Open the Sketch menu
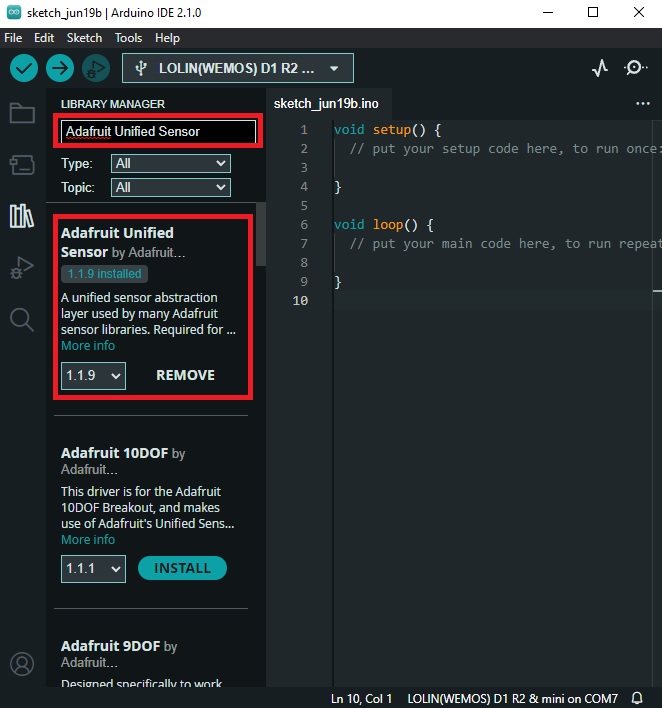Viewport: 662px width, 708px height. pos(84,38)
